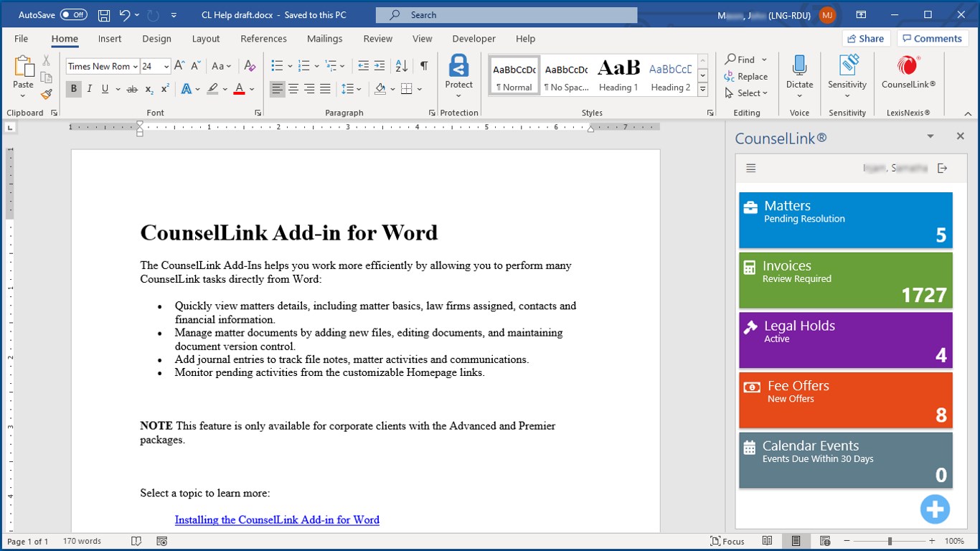Launch the CounselLink add-in from the ribbon
This screenshot has width=980, height=551.
pyautogui.click(x=908, y=72)
